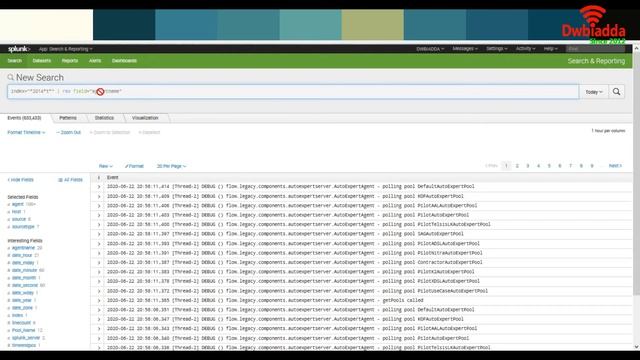Select the Events tab
This screenshot has width=640, height=360.
24,118
